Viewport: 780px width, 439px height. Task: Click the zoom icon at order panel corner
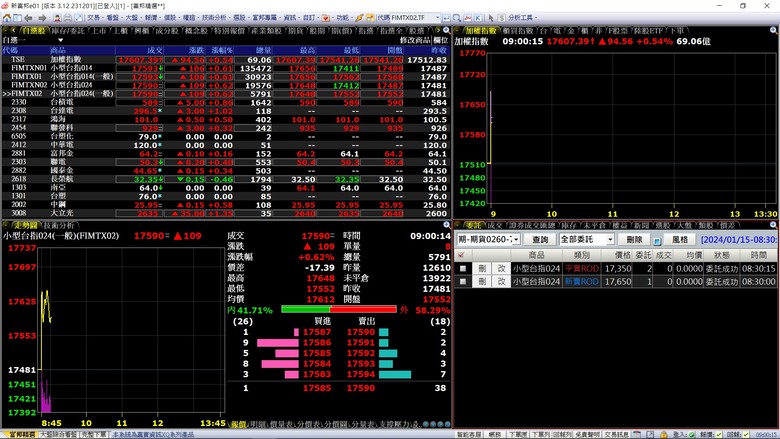coord(774,225)
